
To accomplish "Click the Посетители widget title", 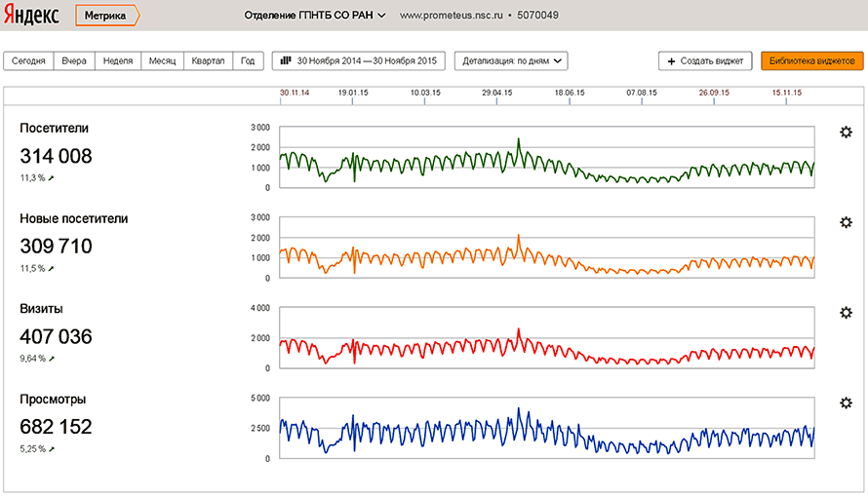I will pos(55,129).
